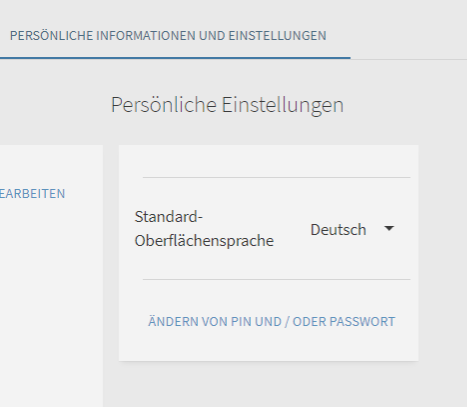
Task: Select the Deutsch language value
Action: (x=338, y=230)
